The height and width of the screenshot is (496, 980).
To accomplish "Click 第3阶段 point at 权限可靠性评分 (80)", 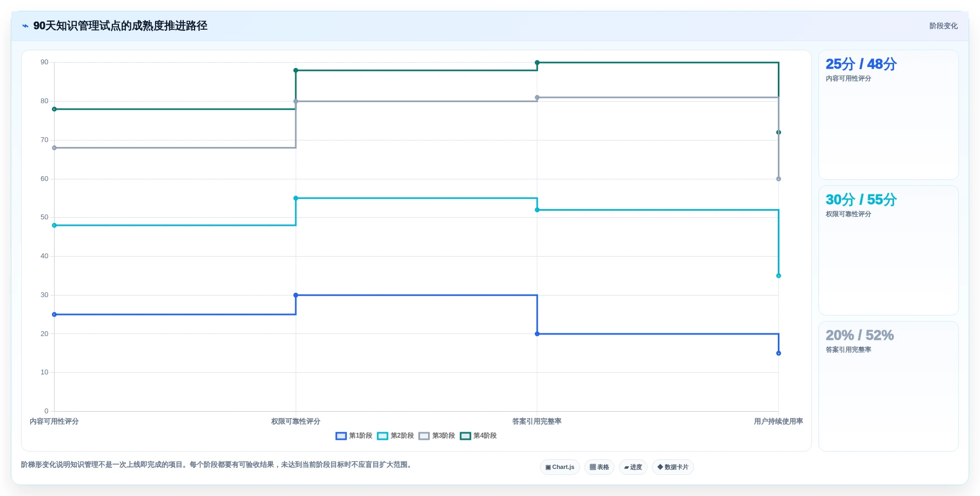I will point(296,101).
